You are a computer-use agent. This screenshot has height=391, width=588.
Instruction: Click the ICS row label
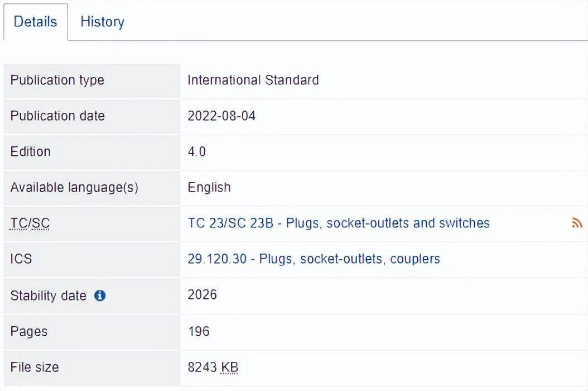pyautogui.click(x=21, y=259)
